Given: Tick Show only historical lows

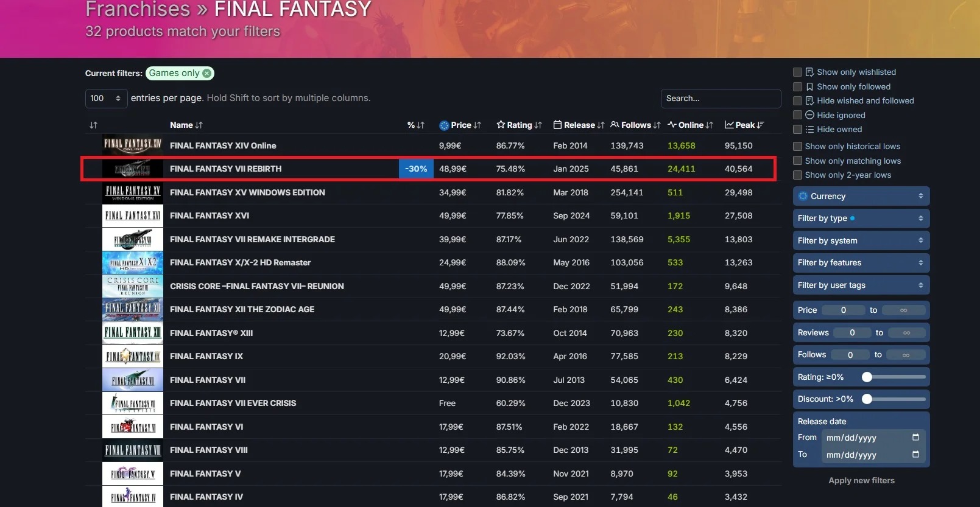Looking at the screenshot, I should tap(797, 147).
